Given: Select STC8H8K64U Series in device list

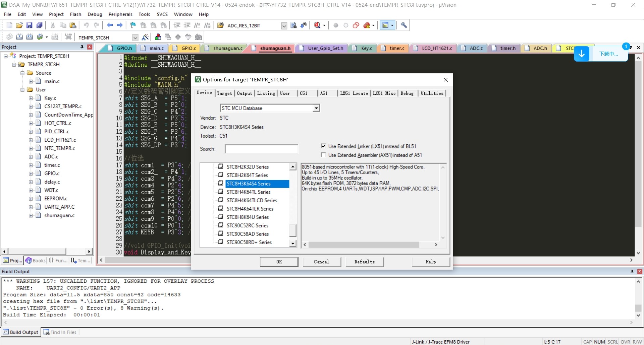Looking at the screenshot, I should [248, 217].
